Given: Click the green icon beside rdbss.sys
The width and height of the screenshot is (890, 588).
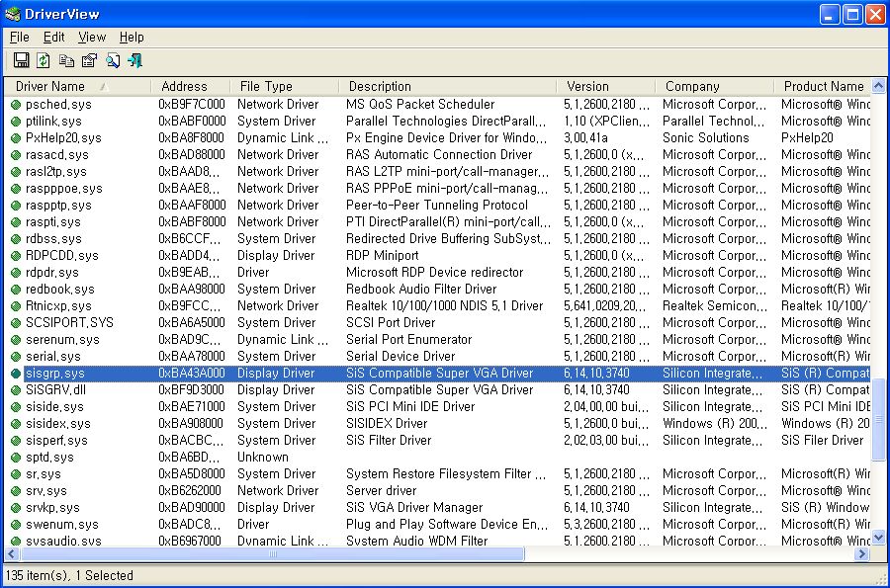Looking at the screenshot, I should (16, 239).
